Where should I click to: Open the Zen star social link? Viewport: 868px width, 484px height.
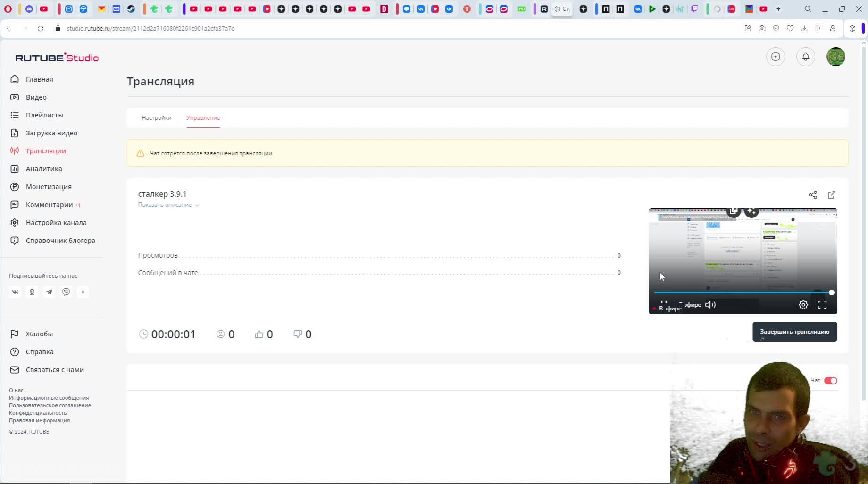pos(83,292)
